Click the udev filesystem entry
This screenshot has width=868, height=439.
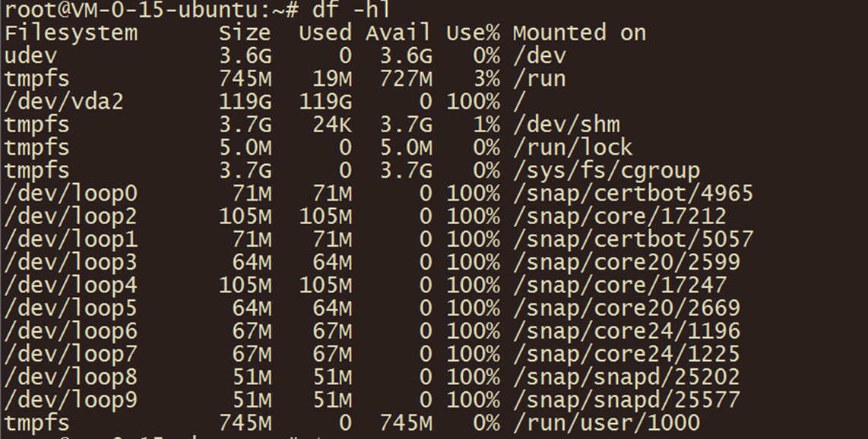pyautogui.click(x=30, y=56)
